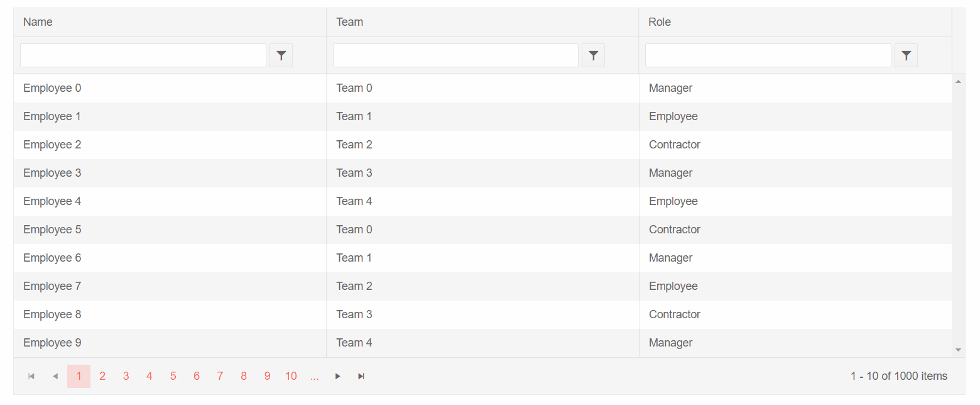
Task: Focus the Name filter text box
Action: click(x=143, y=55)
